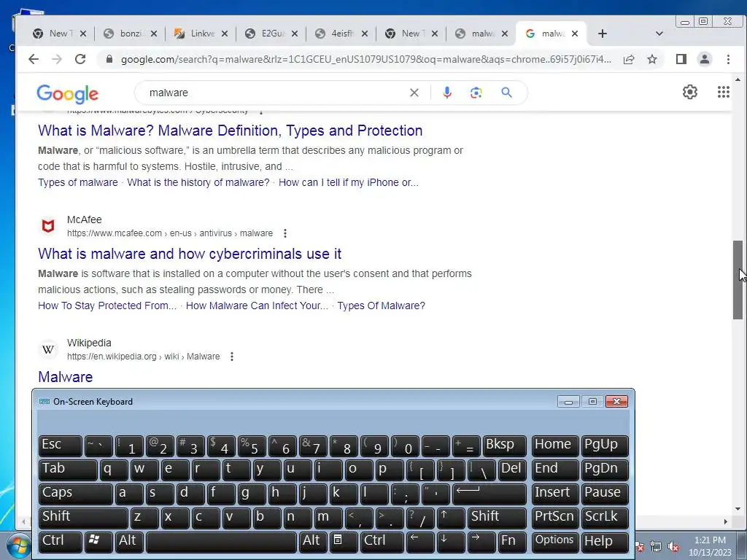Click PgDn key on On-Screen Keyboard

tap(605, 470)
